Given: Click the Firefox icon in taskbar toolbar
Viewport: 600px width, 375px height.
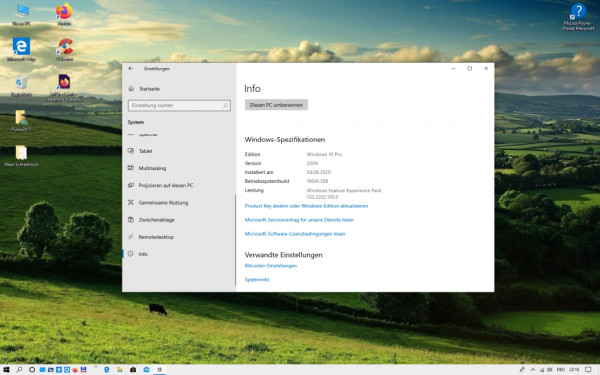Looking at the screenshot, I should point(75,370).
